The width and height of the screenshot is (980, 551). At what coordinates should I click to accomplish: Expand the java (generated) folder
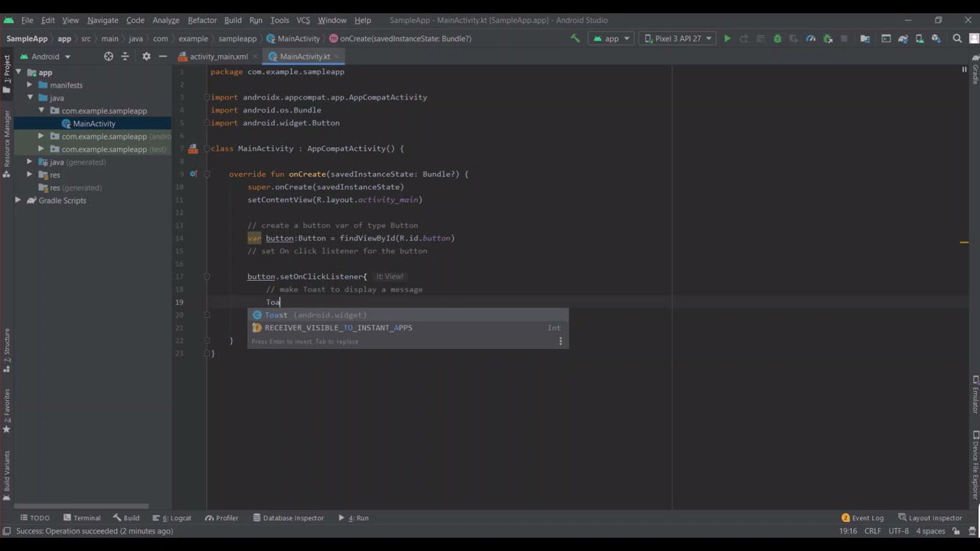30,161
